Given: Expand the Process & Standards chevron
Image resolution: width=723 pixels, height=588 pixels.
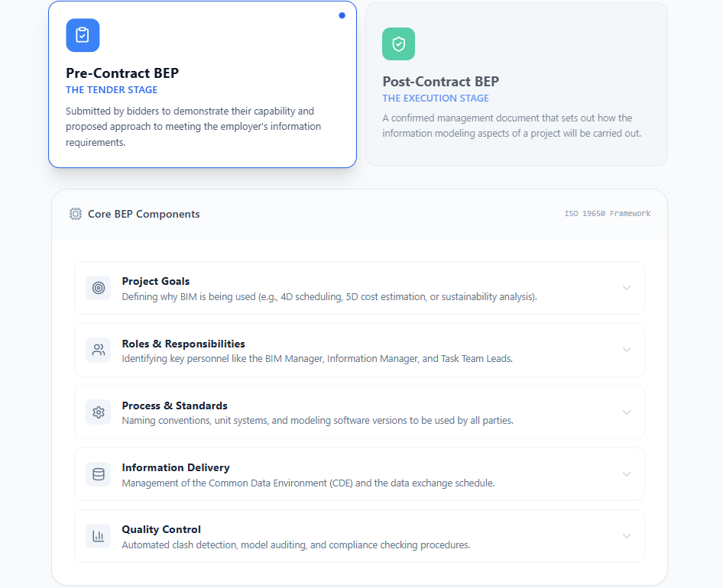Looking at the screenshot, I should (x=627, y=412).
